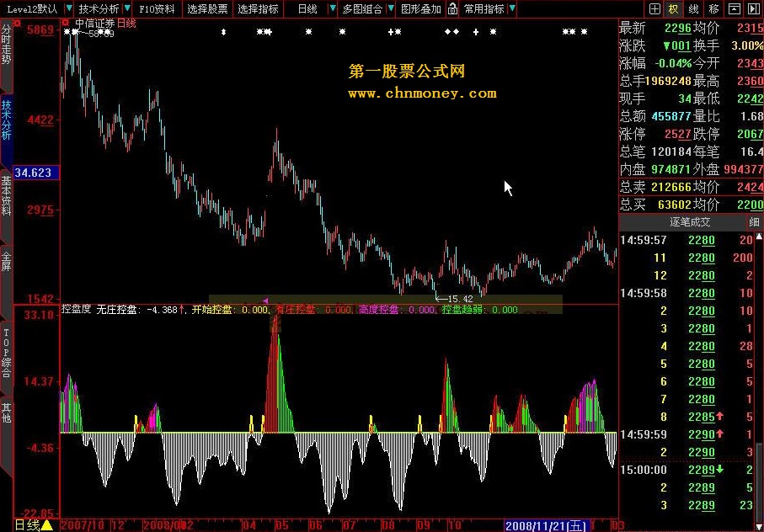Image resolution: width=764 pixels, height=532 pixels.
Task: Click the red up arrow beside price 2290
Action: coord(719,434)
